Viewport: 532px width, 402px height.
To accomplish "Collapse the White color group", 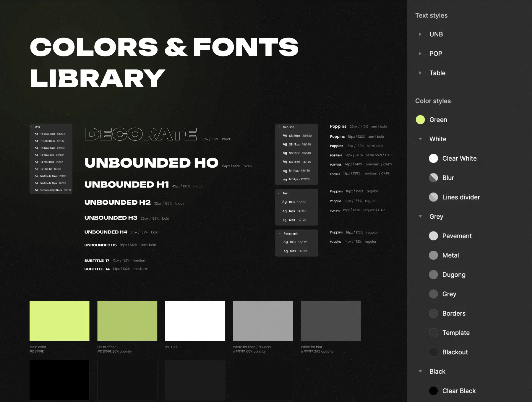I will (420, 139).
